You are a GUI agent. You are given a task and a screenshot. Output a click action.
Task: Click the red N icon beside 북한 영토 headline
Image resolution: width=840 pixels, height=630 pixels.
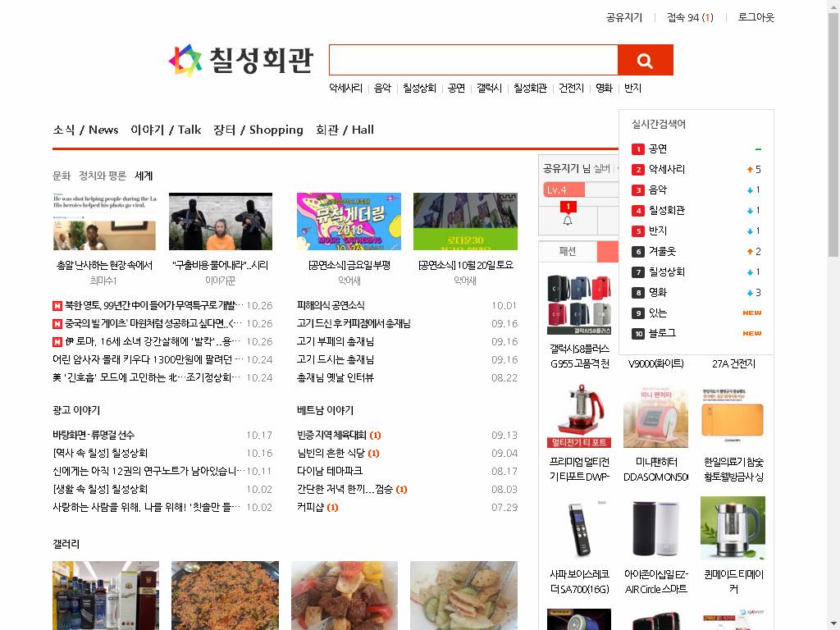coord(57,306)
